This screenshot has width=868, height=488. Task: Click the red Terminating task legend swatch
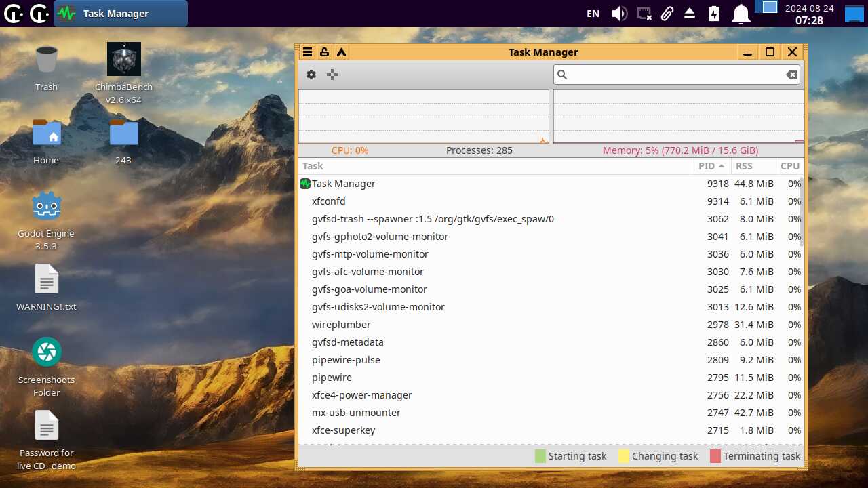point(715,456)
